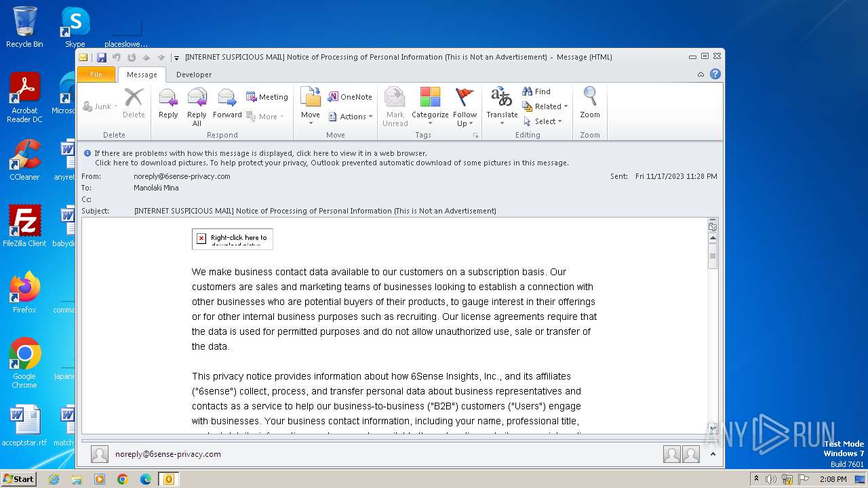Open the Tags dialog launcher
Screen dimensions: 868x488
click(x=476, y=136)
